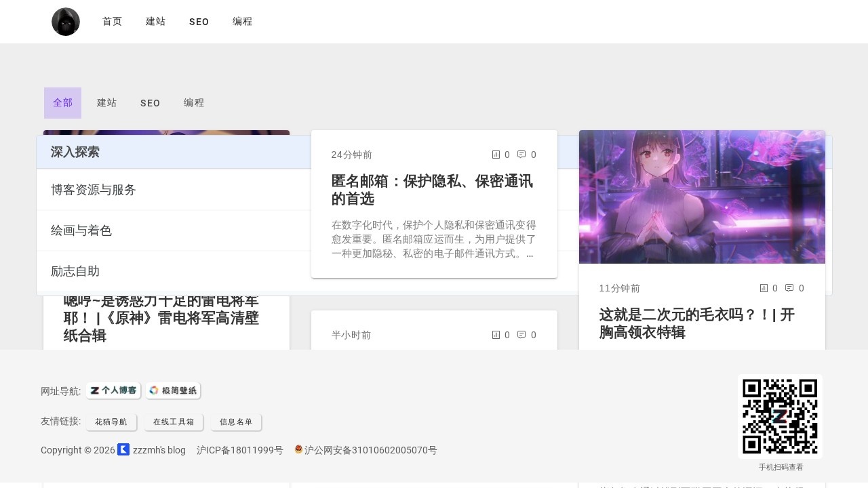
Task: Open the 编程 top navigation item
Action: [243, 22]
